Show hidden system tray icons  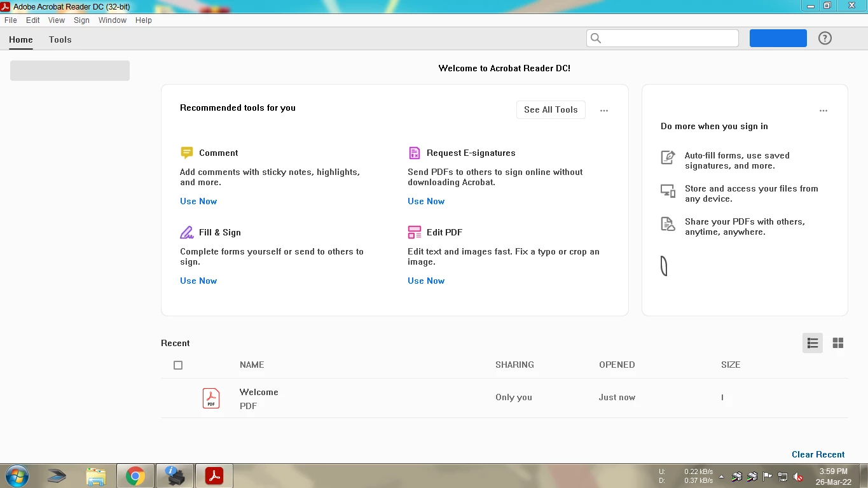[721, 477]
